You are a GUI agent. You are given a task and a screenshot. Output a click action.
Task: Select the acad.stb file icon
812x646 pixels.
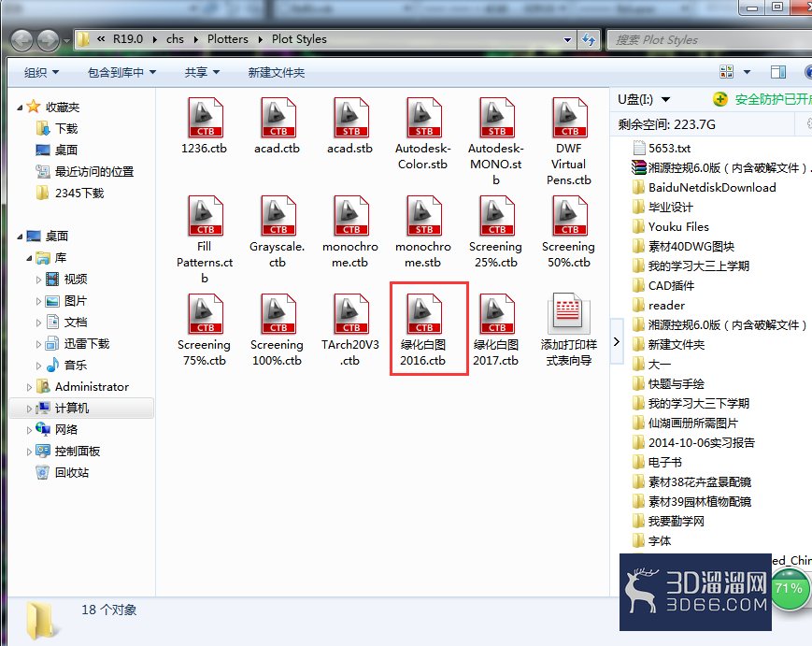(351, 118)
